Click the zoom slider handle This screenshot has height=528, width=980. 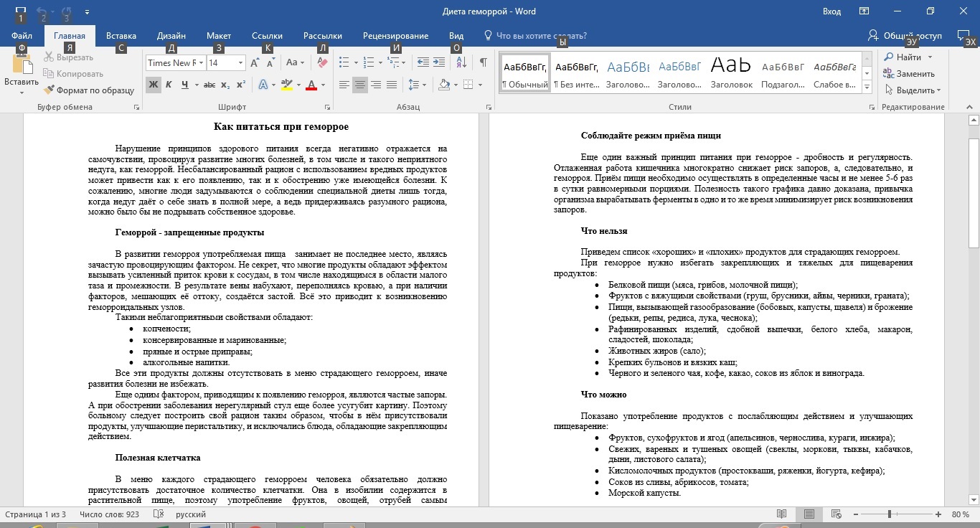click(890, 514)
